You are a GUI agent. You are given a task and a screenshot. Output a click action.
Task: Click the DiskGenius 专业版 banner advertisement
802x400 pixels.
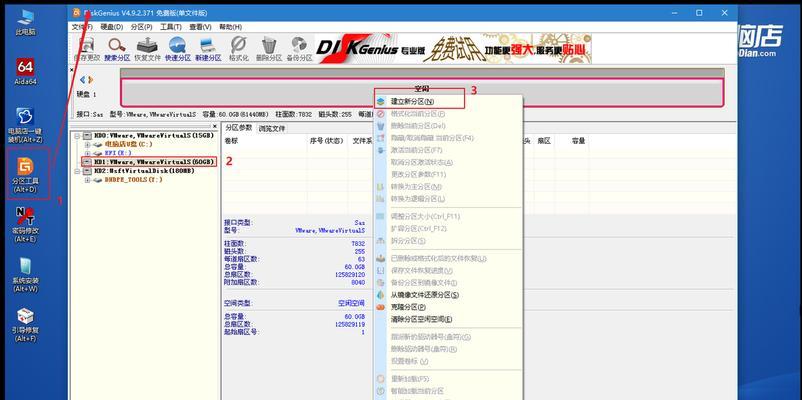point(453,49)
